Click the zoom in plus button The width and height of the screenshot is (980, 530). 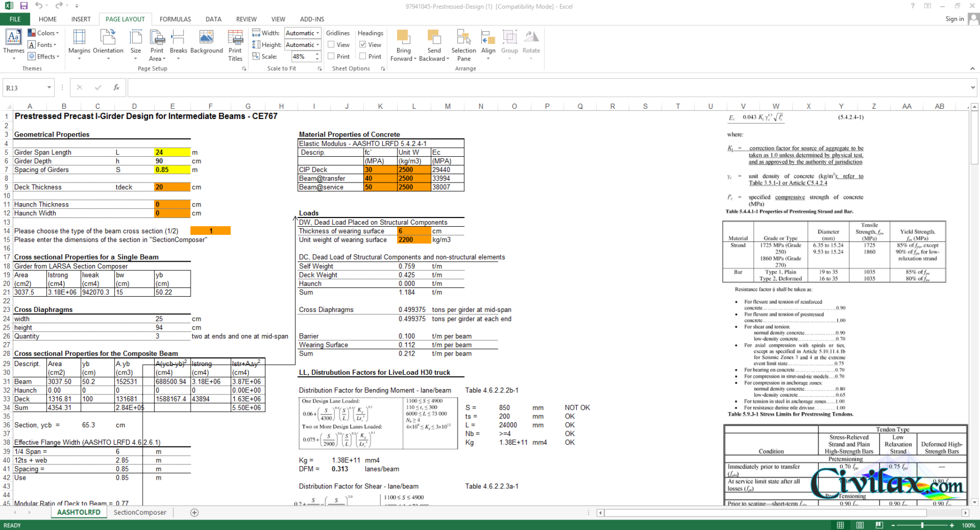(952, 525)
